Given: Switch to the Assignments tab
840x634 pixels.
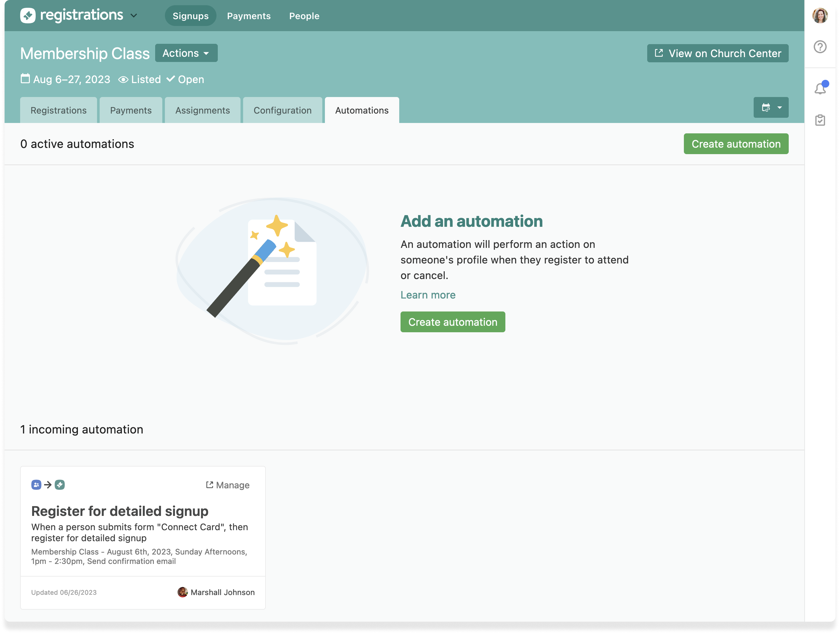Looking at the screenshot, I should 203,110.
